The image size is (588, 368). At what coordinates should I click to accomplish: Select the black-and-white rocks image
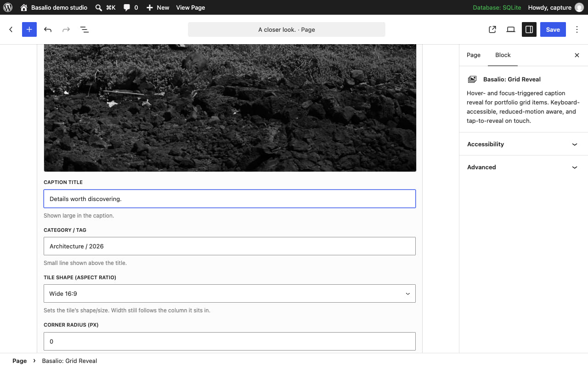[x=230, y=108]
